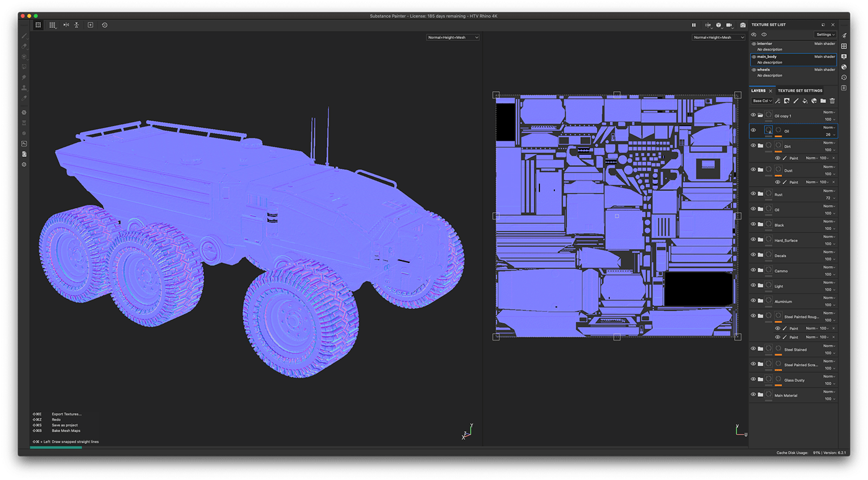Viewport: 868px width, 480px height.
Task: Delete layer using the trash icon
Action: (x=832, y=100)
